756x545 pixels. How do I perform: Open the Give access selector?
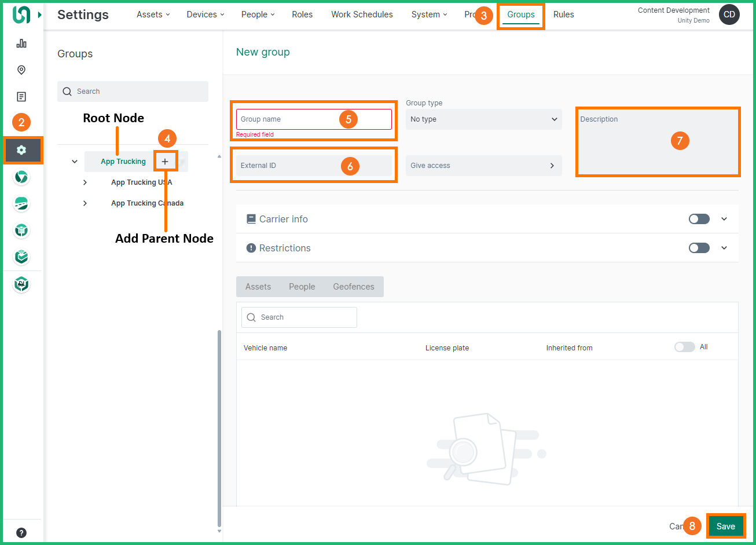(x=483, y=166)
